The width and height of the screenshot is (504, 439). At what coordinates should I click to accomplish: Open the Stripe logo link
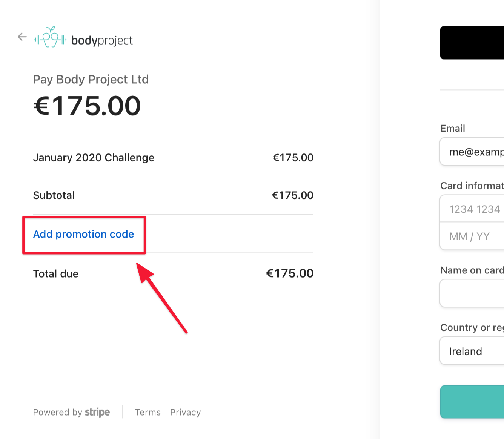[x=97, y=412]
